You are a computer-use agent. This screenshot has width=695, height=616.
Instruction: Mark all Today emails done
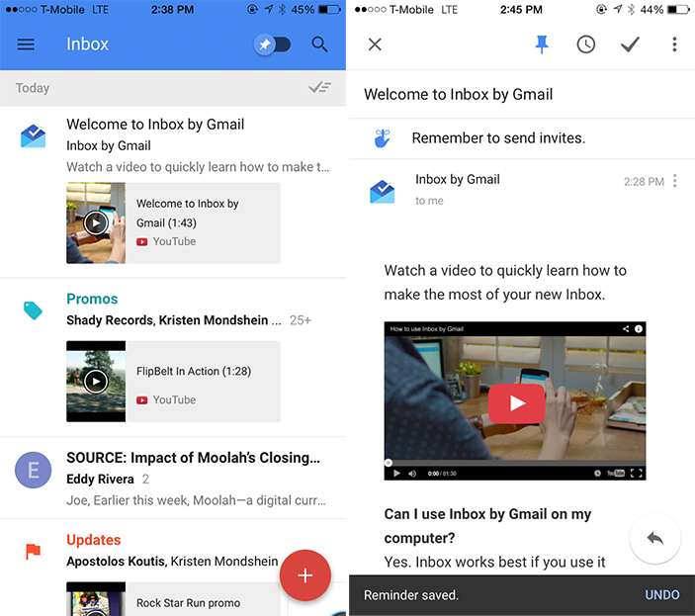318,87
